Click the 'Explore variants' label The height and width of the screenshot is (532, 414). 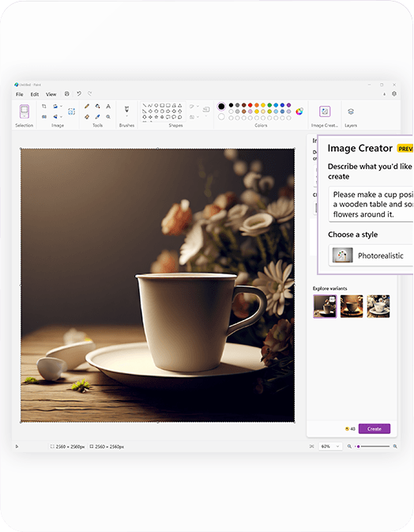coord(329,289)
